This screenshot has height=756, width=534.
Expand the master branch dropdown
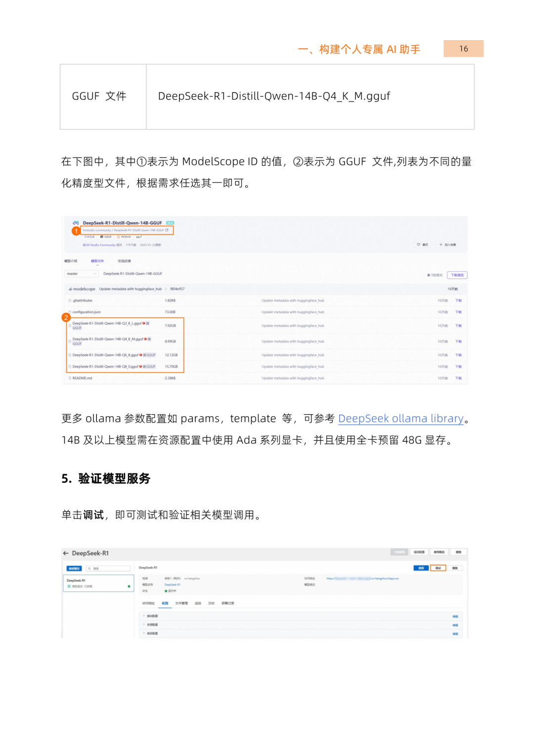click(x=82, y=274)
